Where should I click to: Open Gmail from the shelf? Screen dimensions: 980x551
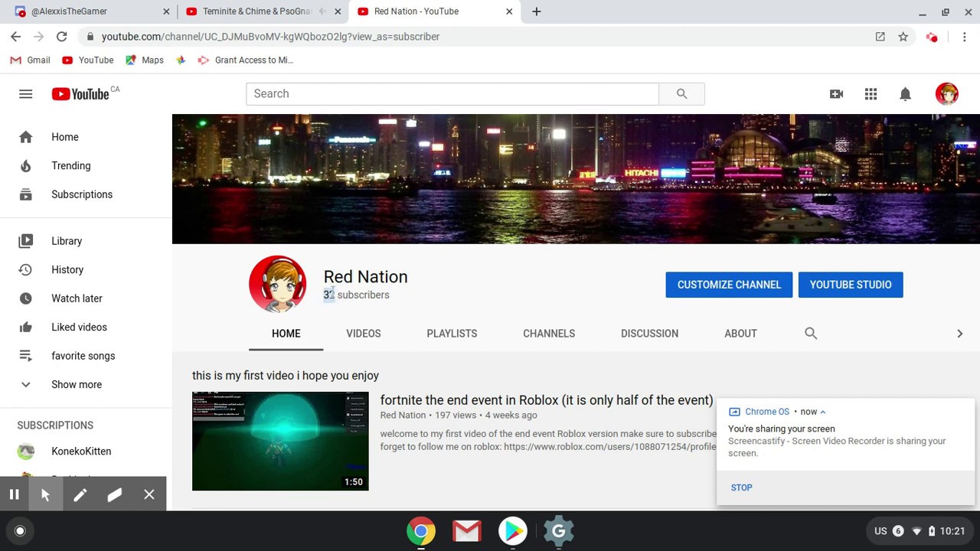pyautogui.click(x=466, y=530)
